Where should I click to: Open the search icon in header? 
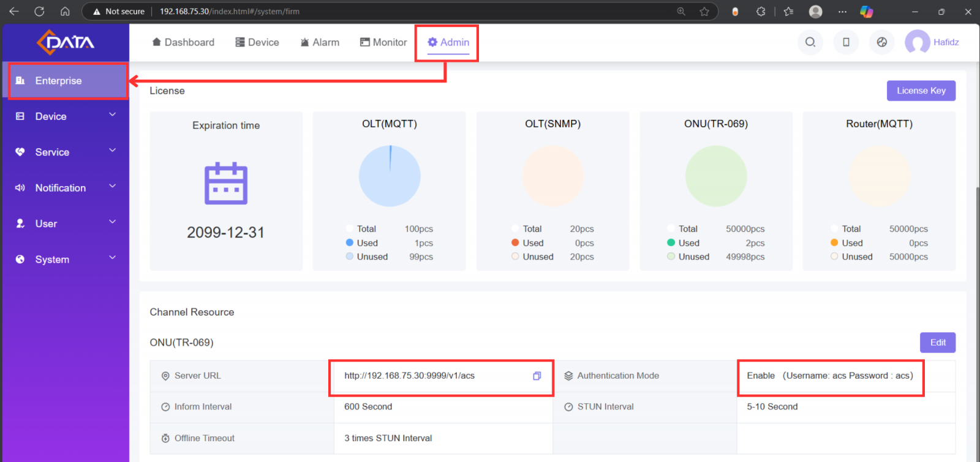click(810, 42)
